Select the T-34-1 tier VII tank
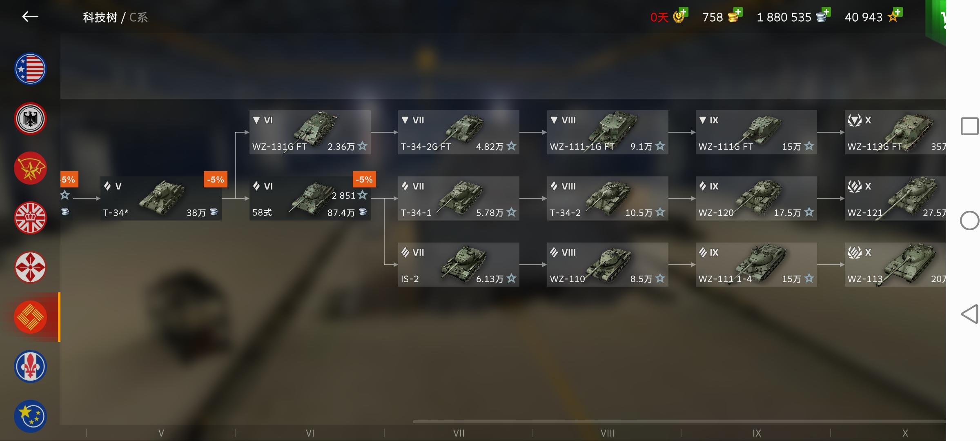Image resolution: width=980 pixels, height=441 pixels. 459,198
